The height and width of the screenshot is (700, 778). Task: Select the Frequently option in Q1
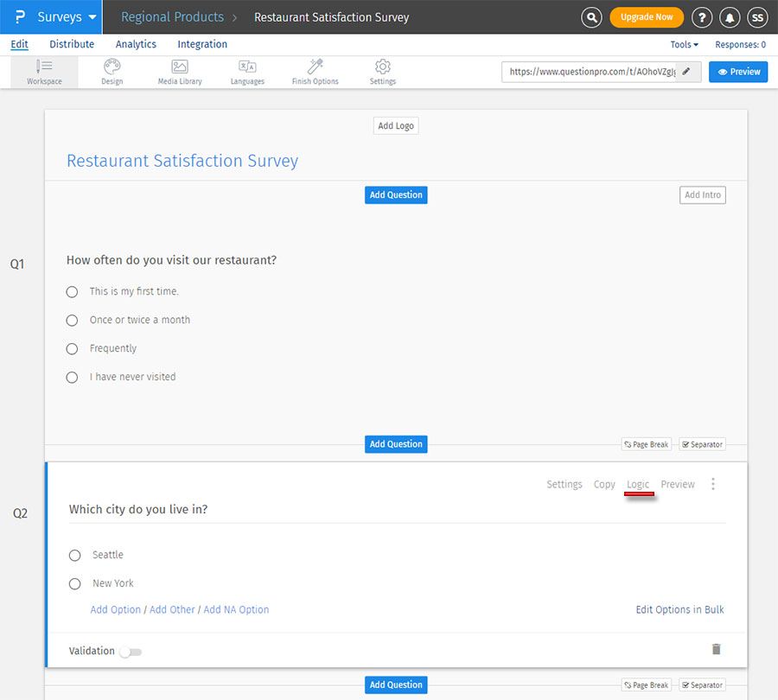point(72,348)
